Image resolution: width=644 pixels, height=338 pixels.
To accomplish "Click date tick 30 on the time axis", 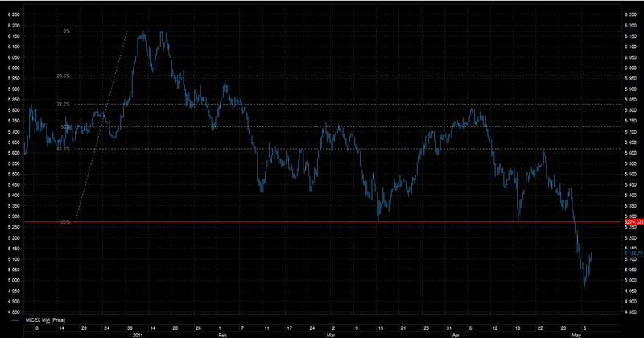I will point(130,328).
